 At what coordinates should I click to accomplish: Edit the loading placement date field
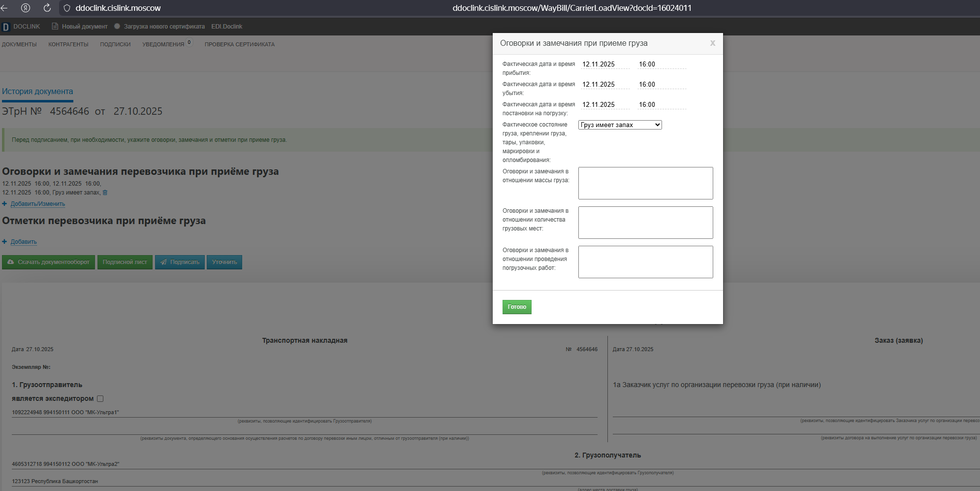[x=605, y=105]
